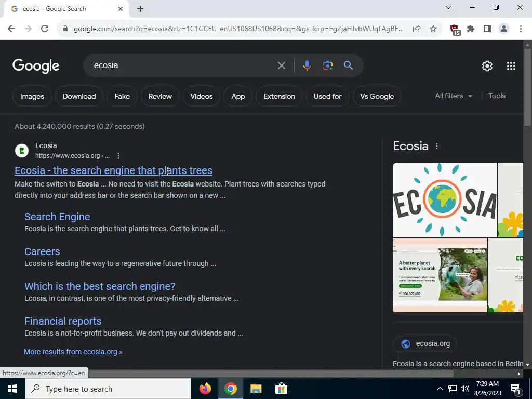This screenshot has width=532, height=399.
Task: Select the Download filter chip
Action: pyautogui.click(x=79, y=96)
